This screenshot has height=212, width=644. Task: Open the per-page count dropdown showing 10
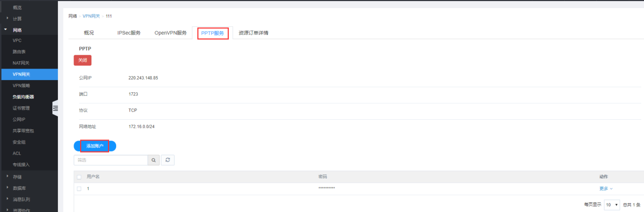(x=612, y=204)
